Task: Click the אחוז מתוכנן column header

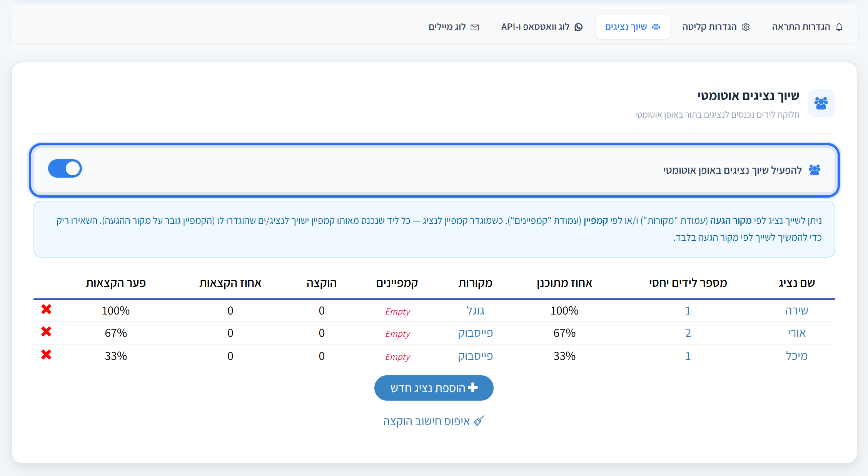Action: pyautogui.click(x=564, y=283)
